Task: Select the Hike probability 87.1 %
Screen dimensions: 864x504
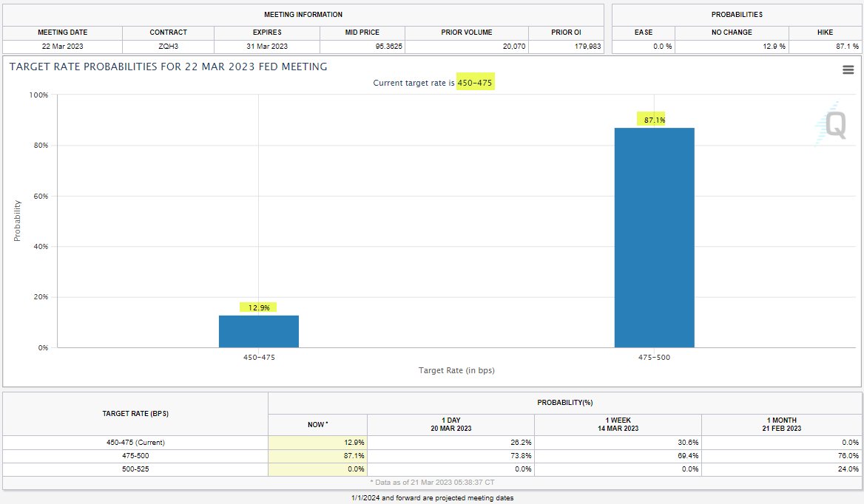Action: [x=848, y=47]
